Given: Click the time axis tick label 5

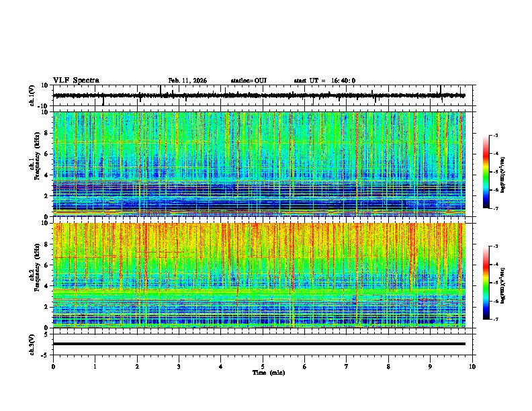Looking at the screenshot, I should point(263,367).
